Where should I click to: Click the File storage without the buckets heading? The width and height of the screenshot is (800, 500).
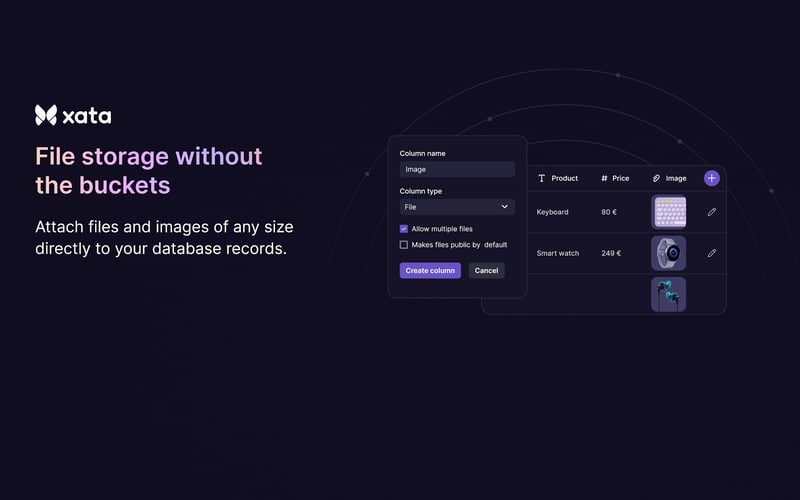click(148, 170)
